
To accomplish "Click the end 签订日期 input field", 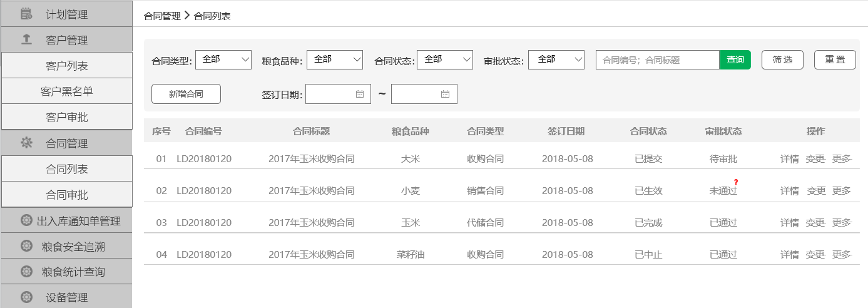I will point(424,94).
